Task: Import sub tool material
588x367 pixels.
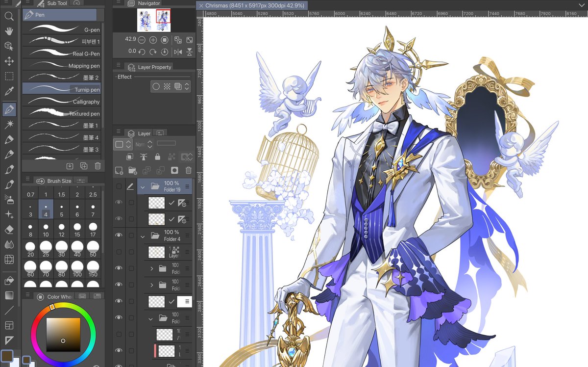Action: tap(70, 166)
